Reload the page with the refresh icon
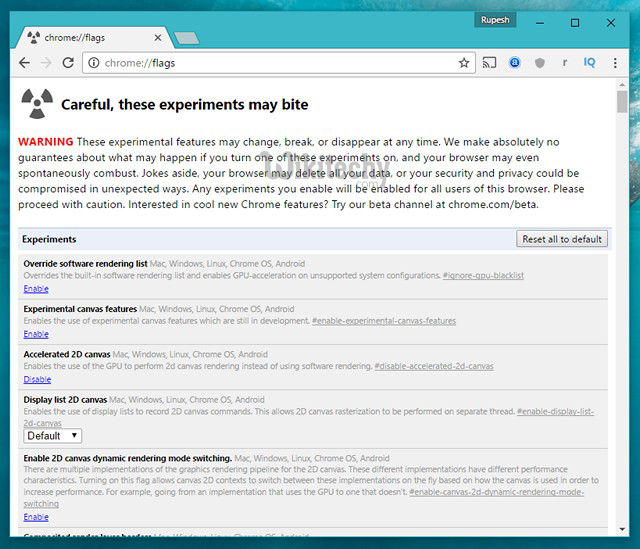This screenshot has width=640, height=549. coord(68,62)
